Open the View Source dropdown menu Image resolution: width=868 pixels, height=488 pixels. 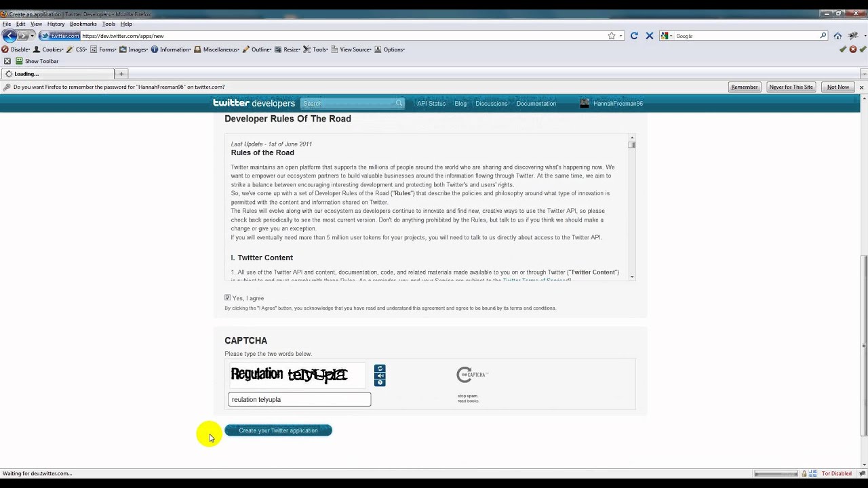352,49
